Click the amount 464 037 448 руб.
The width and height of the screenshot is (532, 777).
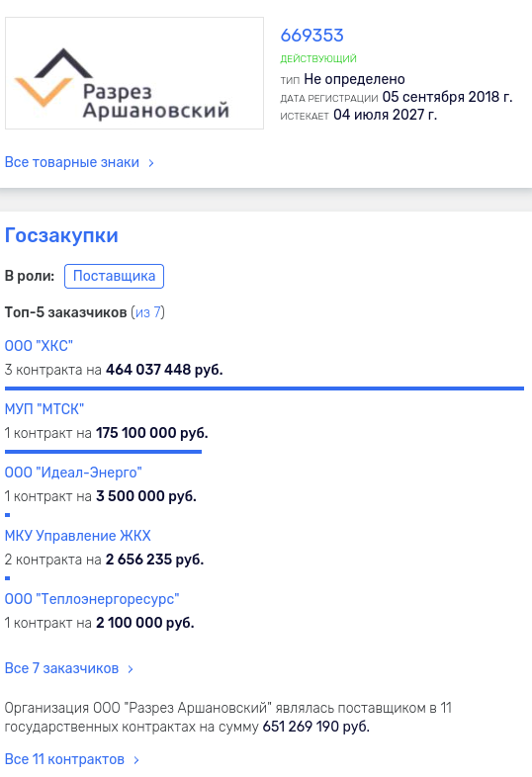click(x=164, y=370)
